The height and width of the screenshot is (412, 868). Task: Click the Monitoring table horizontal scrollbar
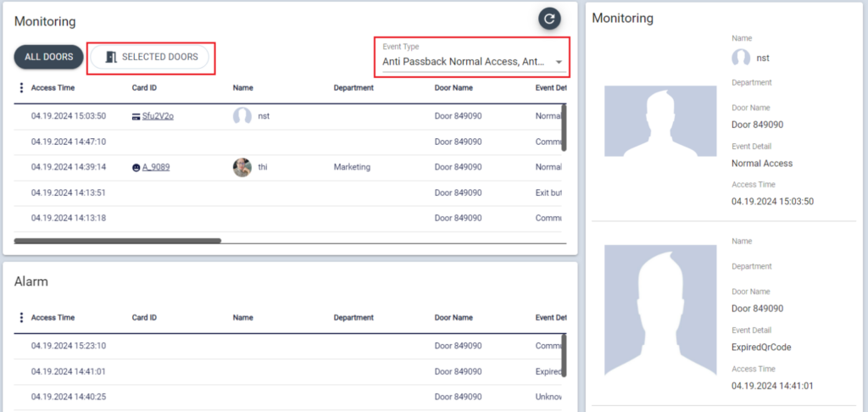tap(117, 241)
